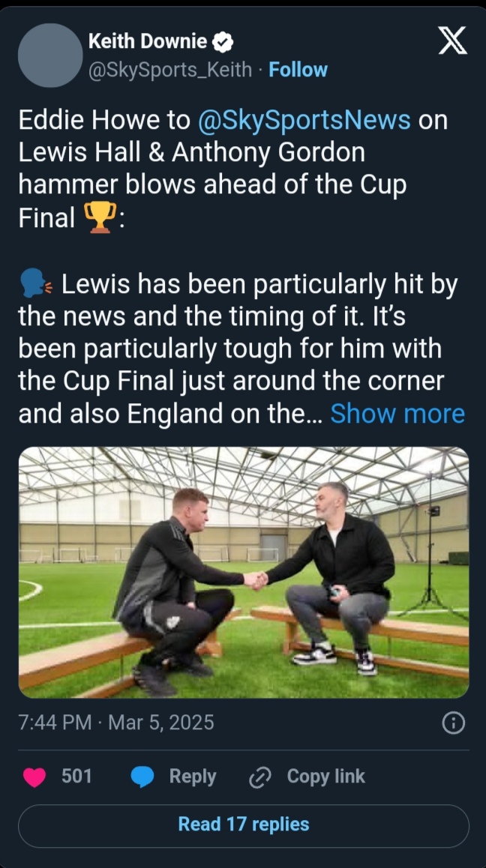
Task: Click the Keith Downie display name
Action: coord(147,42)
